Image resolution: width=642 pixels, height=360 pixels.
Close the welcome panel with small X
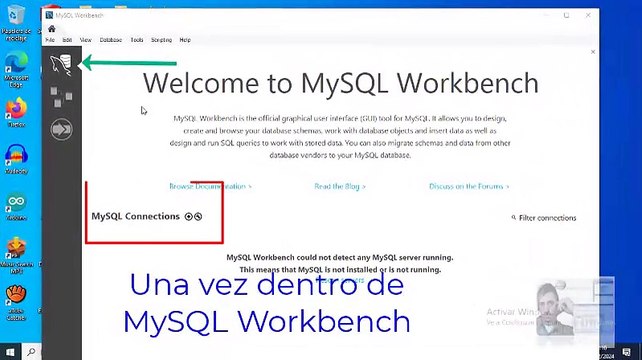pyautogui.click(x=593, y=52)
